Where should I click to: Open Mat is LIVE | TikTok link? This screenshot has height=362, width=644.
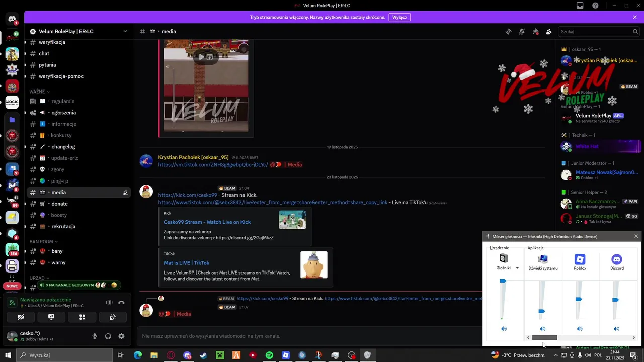pyautogui.click(x=186, y=263)
